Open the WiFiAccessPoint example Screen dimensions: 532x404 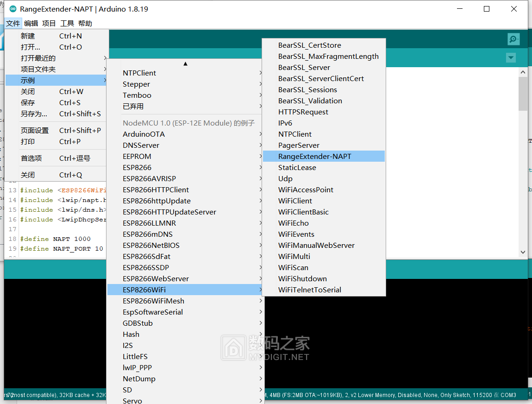click(324, 190)
